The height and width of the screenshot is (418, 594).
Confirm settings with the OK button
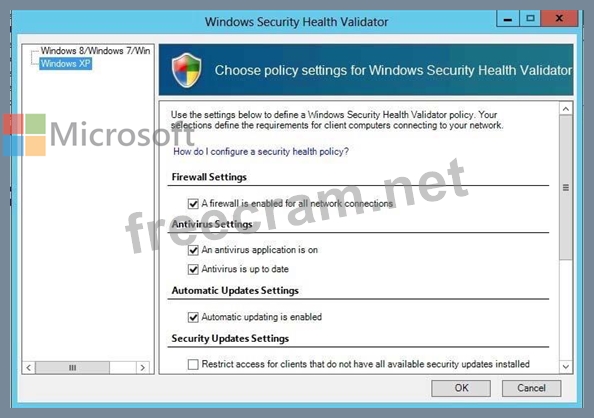[x=461, y=388]
